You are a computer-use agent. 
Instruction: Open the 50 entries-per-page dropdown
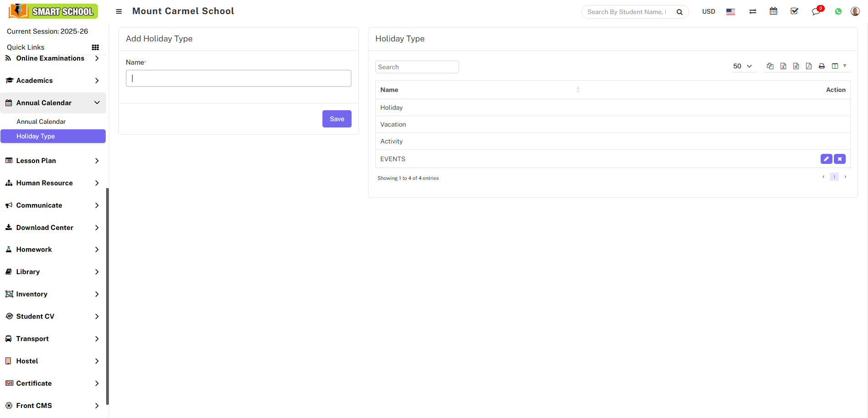[x=742, y=66]
